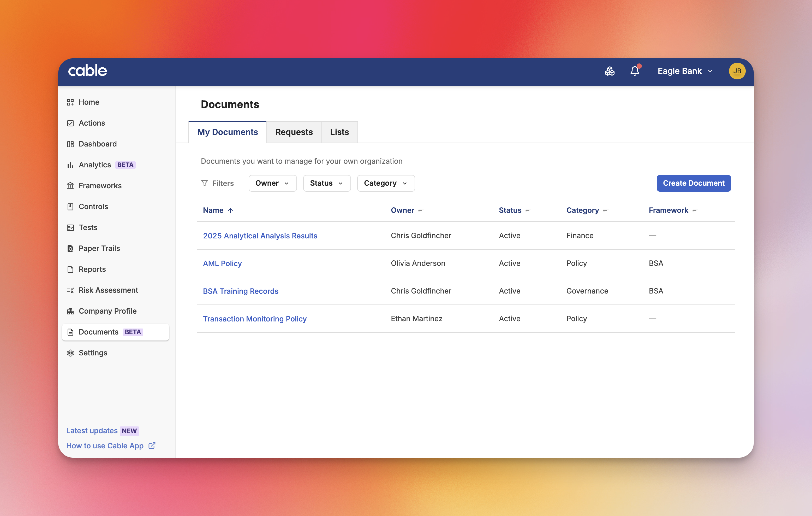Open the Risk Assessment section
The width and height of the screenshot is (812, 516).
[x=108, y=290]
